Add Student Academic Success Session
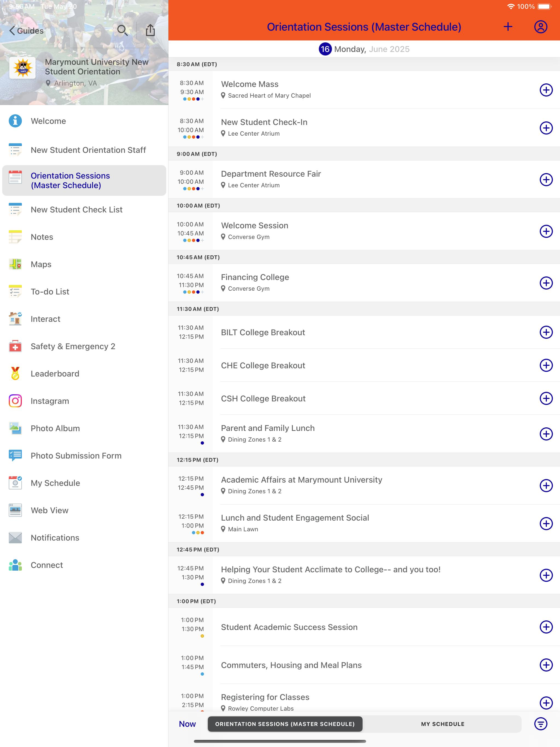The image size is (560, 747). [546, 627]
